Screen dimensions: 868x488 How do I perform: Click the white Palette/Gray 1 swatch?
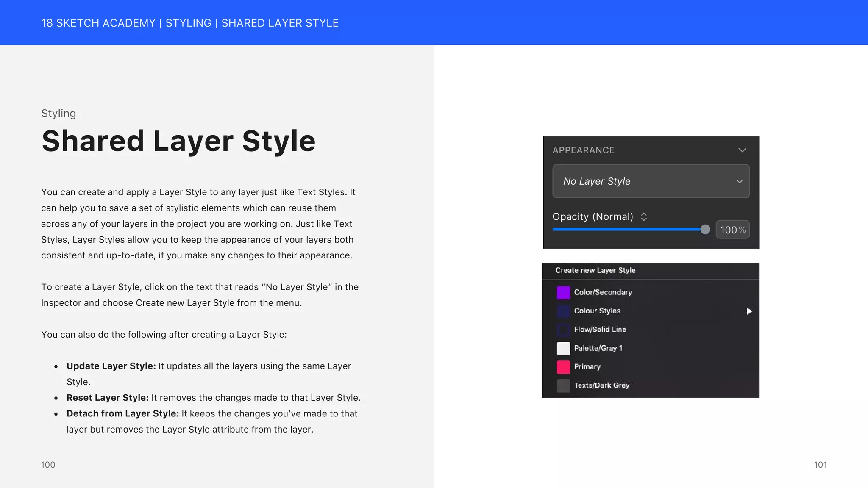563,348
